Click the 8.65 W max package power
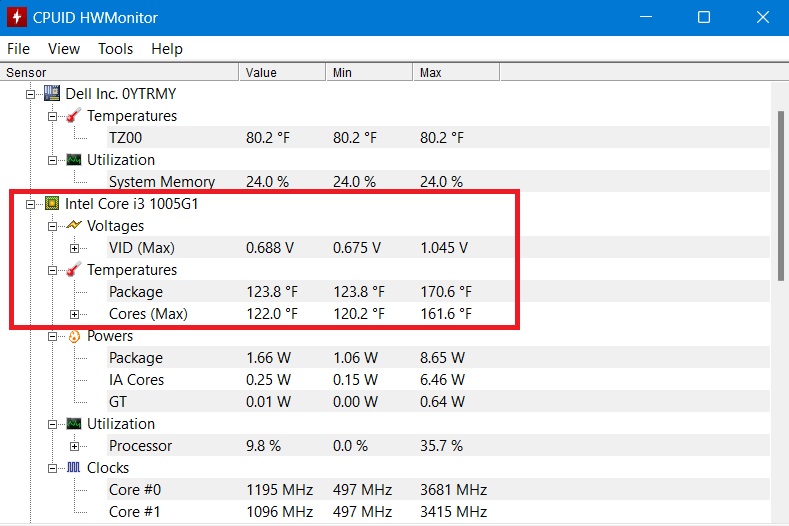789x526 pixels. tap(442, 358)
